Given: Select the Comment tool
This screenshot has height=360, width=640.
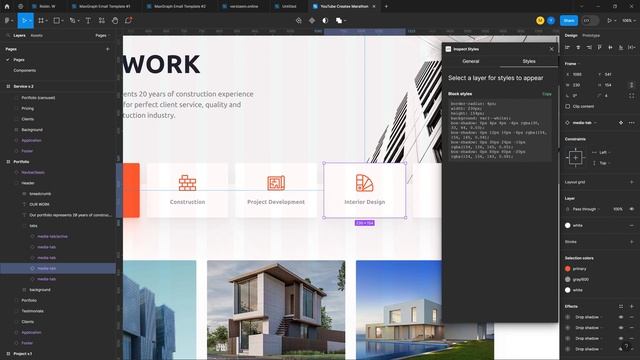Looking at the screenshot, I should (129, 20).
